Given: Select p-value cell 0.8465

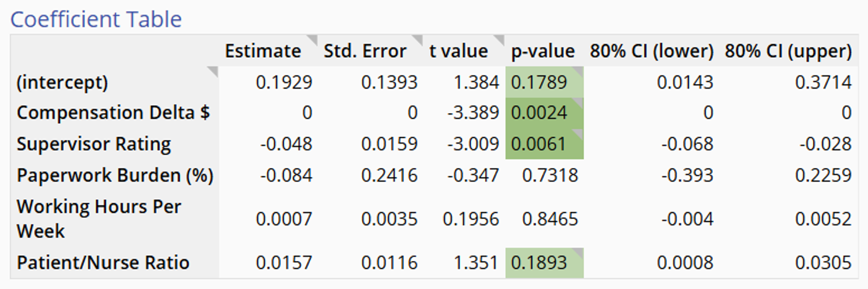Looking at the screenshot, I should pyautogui.click(x=550, y=219).
